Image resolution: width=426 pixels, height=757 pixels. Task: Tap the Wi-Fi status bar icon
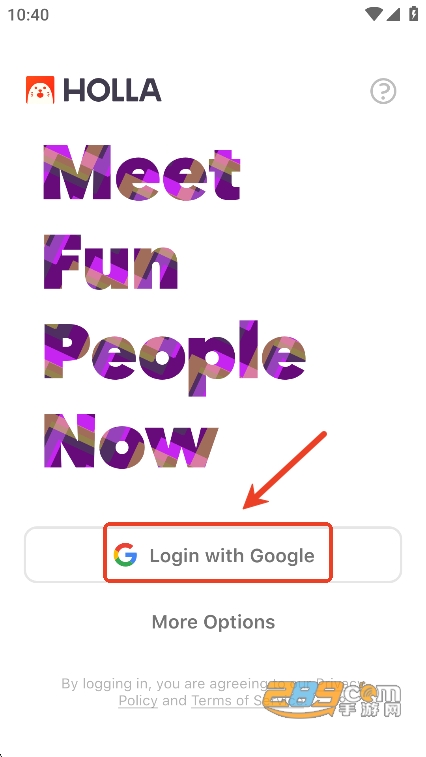click(x=374, y=14)
